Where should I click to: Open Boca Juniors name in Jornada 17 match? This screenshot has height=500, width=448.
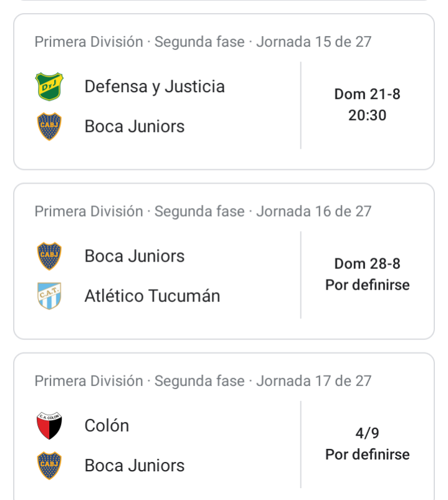point(135,466)
